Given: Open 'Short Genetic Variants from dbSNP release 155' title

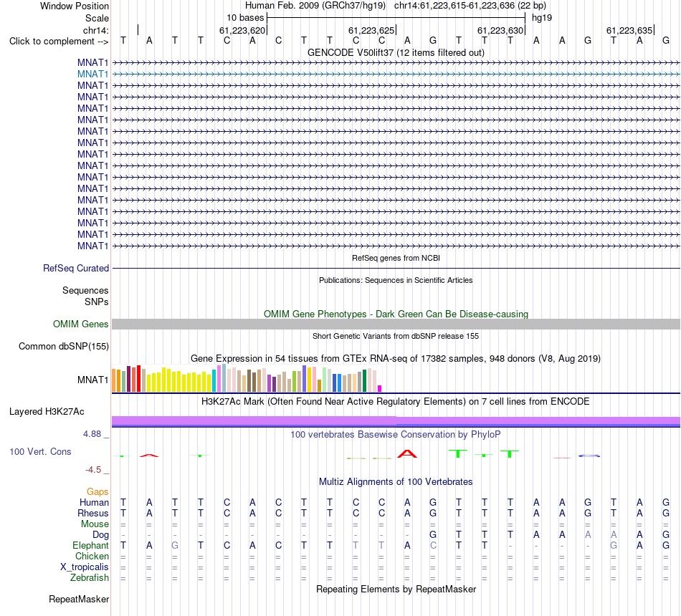Looking at the screenshot, I should tap(396, 336).
